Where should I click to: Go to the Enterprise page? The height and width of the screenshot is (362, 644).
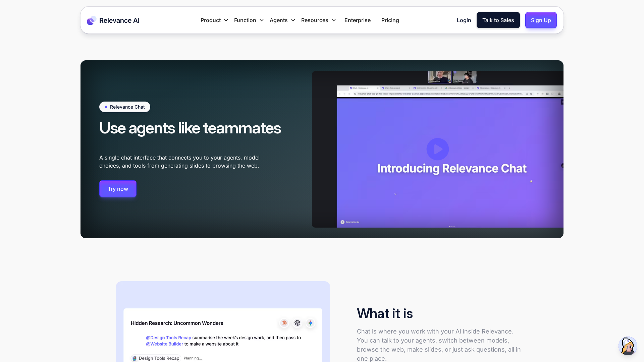coord(357,20)
